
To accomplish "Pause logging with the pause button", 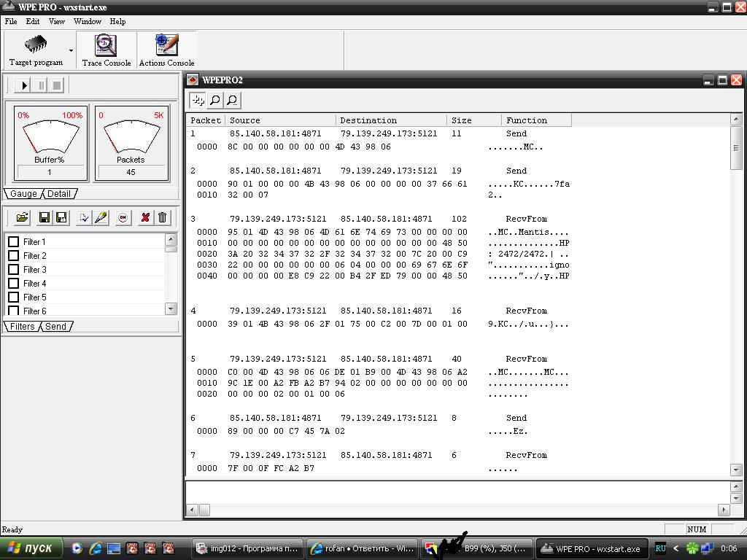I will click(42, 85).
